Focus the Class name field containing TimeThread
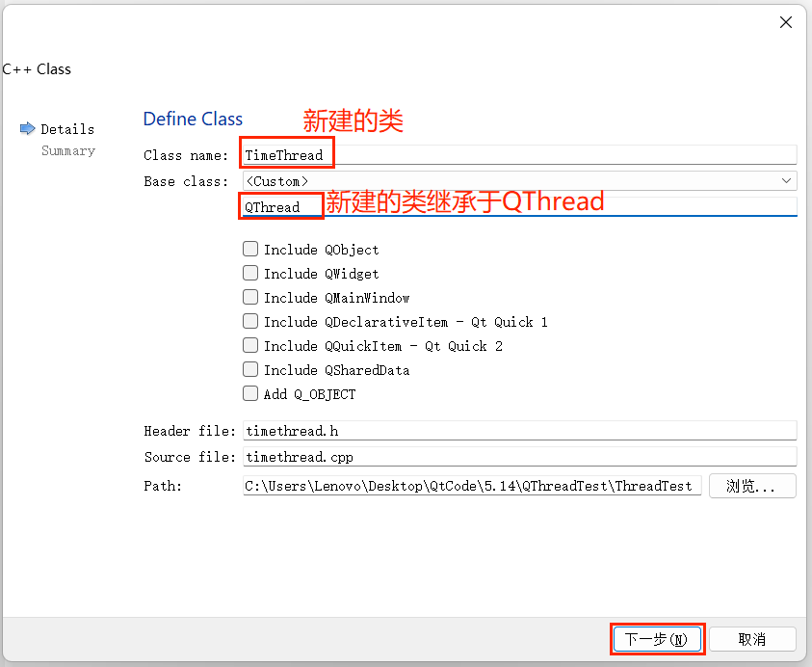This screenshot has height=667, width=812. (x=520, y=155)
